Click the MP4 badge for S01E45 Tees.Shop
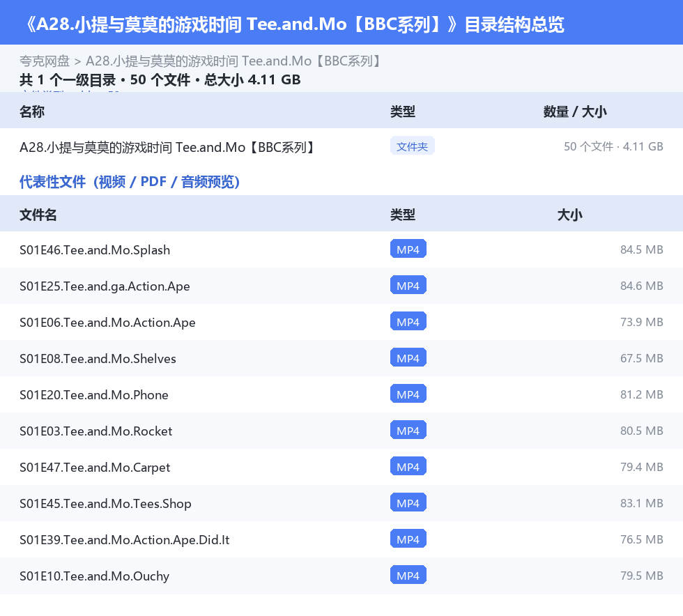This screenshot has width=683, height=616. tap(408, 502)
